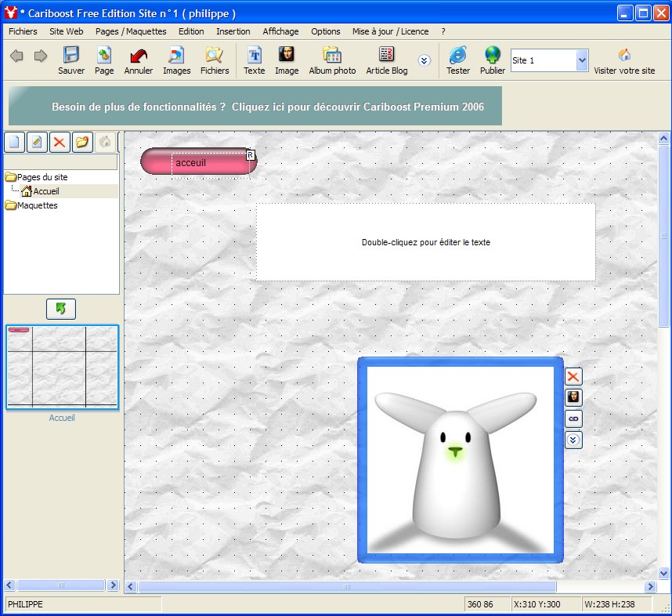672x616 pixels.
Task: Create new page in side panel
Action: 14,142
